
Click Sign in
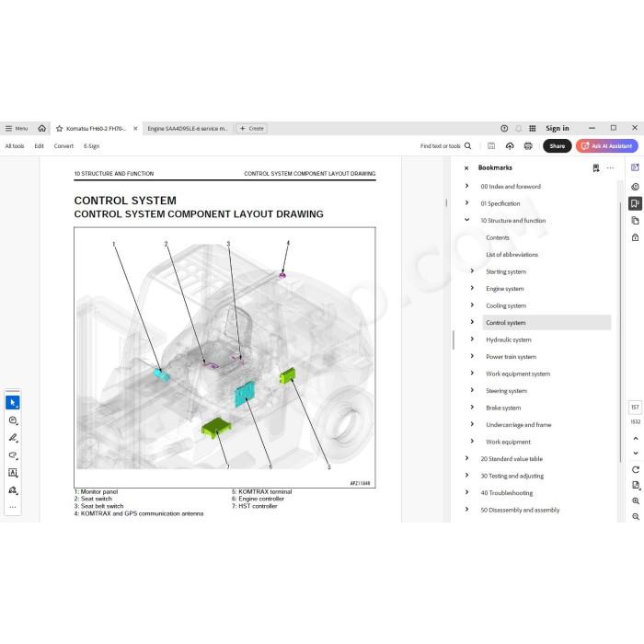[558, 129]
